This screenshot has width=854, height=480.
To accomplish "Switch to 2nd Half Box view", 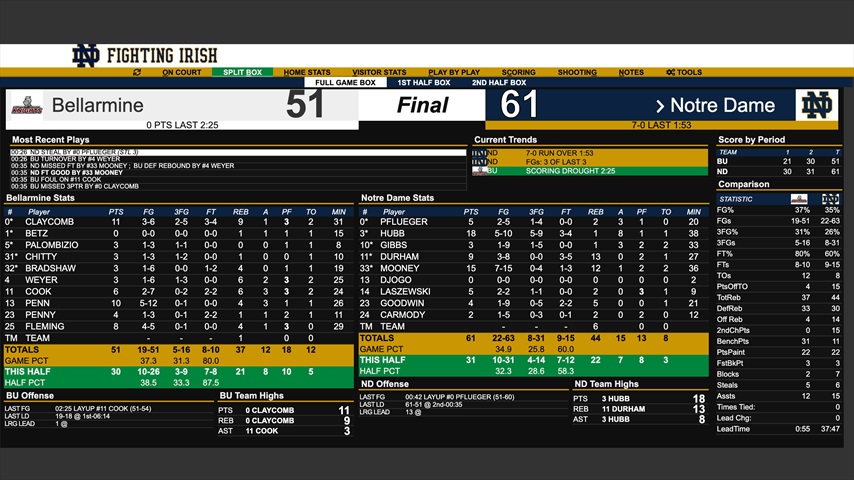I will (x=499, y=82).
